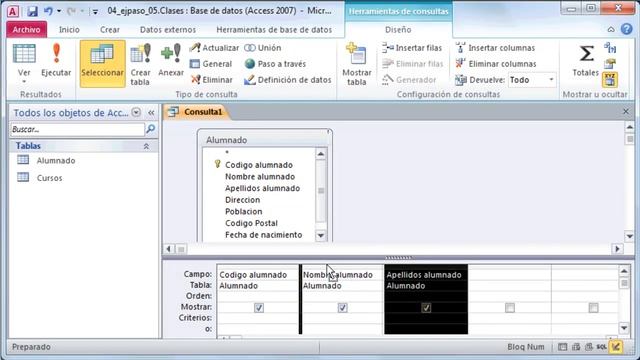
Task: Toggle table names icon in Mostrar u ocultar
Action: pos(610,80)
